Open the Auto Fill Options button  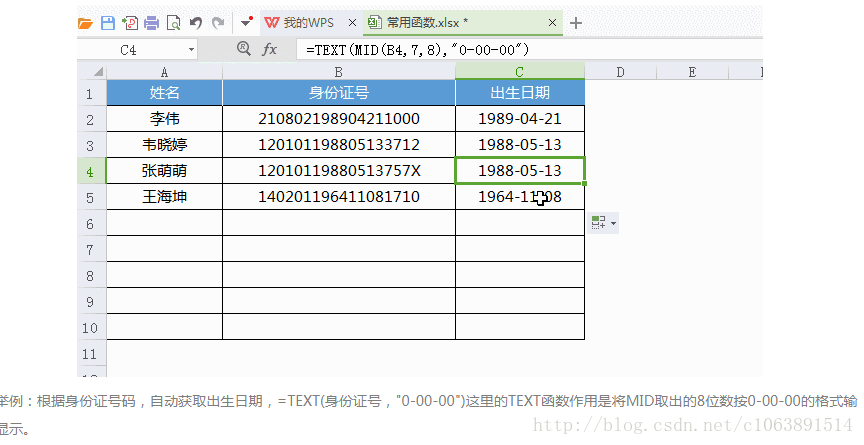[603, 223]
